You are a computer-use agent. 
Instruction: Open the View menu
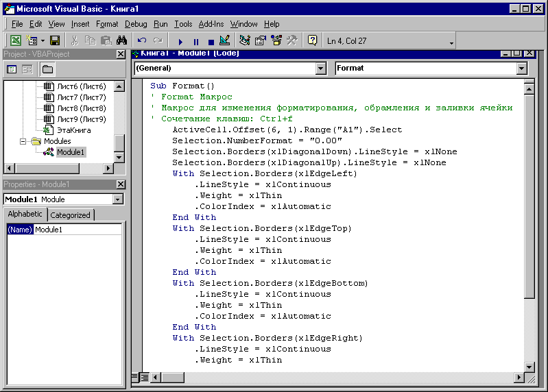[57, 24]
